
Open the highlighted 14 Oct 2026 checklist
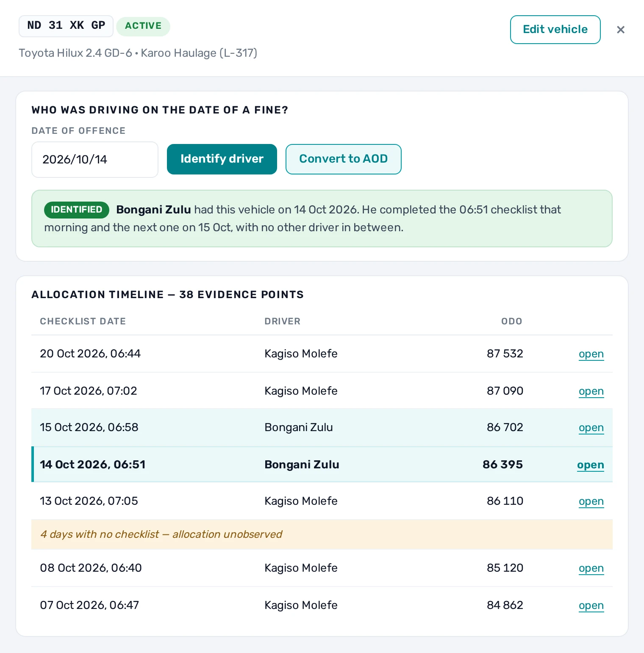pos(590,465)
